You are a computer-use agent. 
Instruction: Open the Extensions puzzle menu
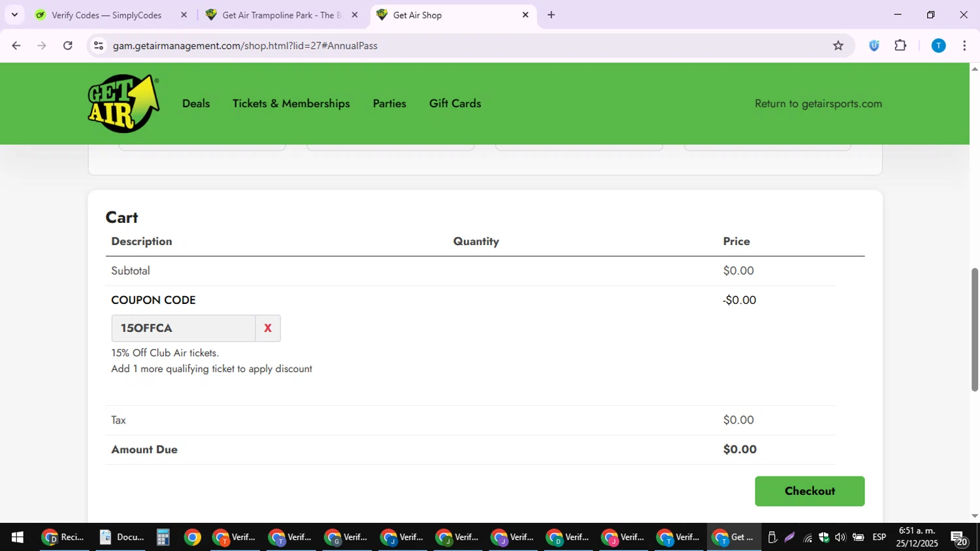(901, 46)
